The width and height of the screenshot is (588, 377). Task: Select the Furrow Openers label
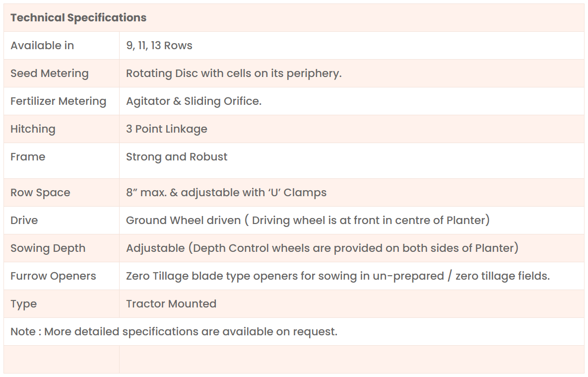pyautogui.click(x=53, y=276)
